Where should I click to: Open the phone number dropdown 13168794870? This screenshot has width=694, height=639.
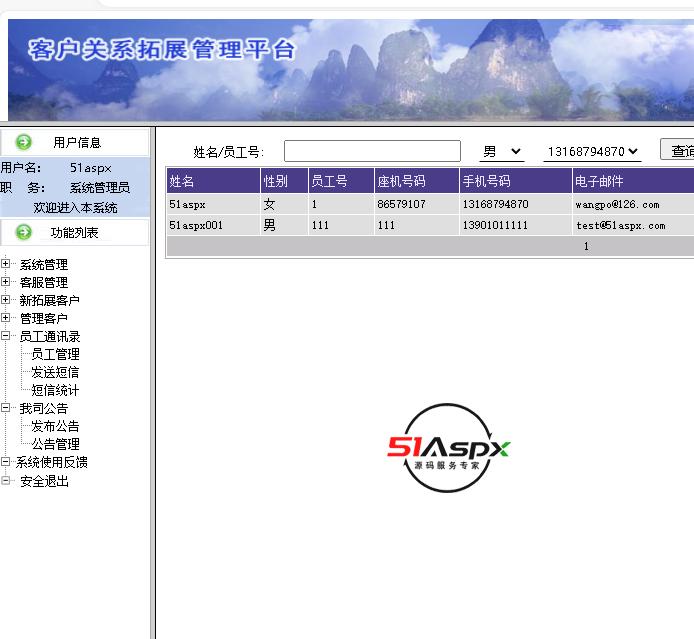592,152
